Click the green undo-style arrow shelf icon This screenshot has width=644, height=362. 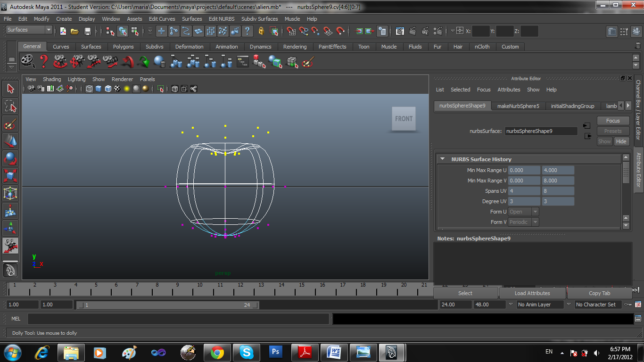click(x=143, y=61)
